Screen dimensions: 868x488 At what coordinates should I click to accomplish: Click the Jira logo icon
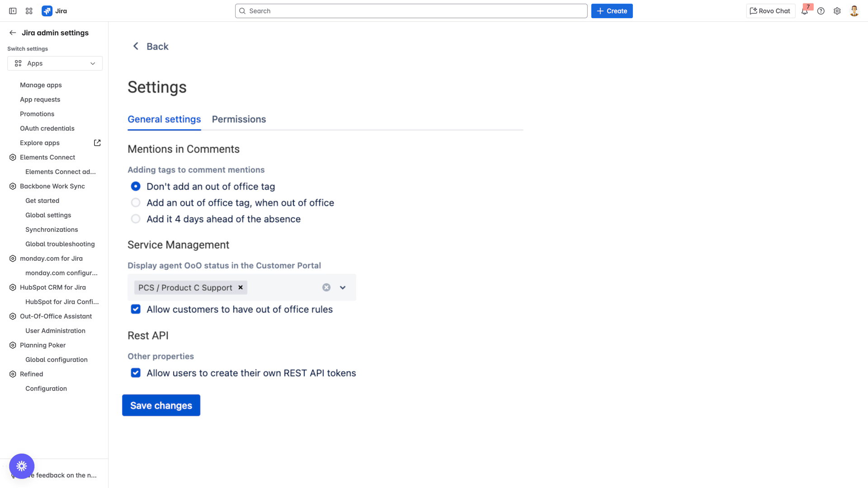[47, 11]
